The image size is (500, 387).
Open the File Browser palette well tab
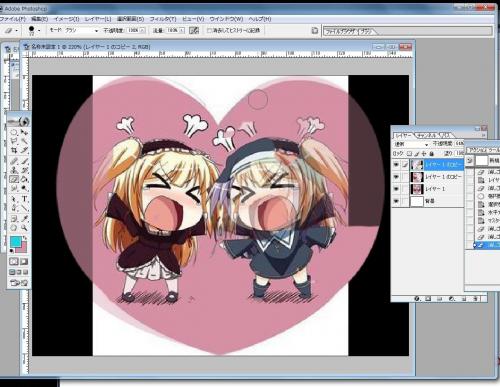(x=341, y=32)
